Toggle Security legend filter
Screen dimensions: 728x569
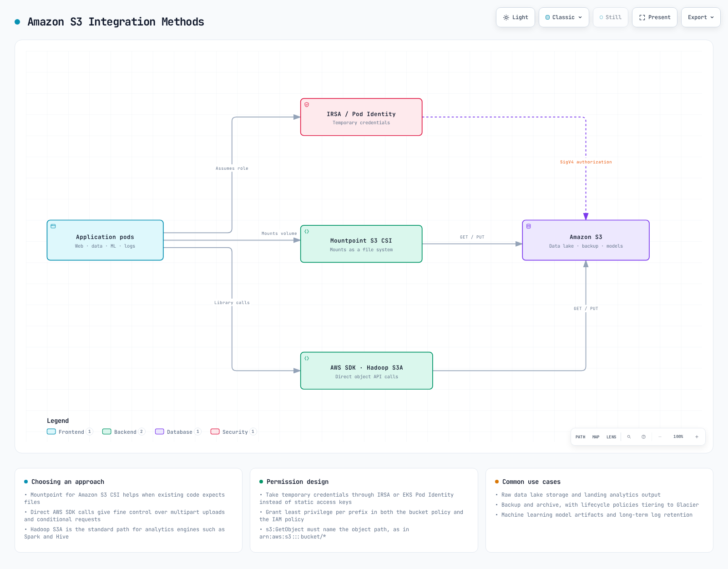(x=233, y=432)
